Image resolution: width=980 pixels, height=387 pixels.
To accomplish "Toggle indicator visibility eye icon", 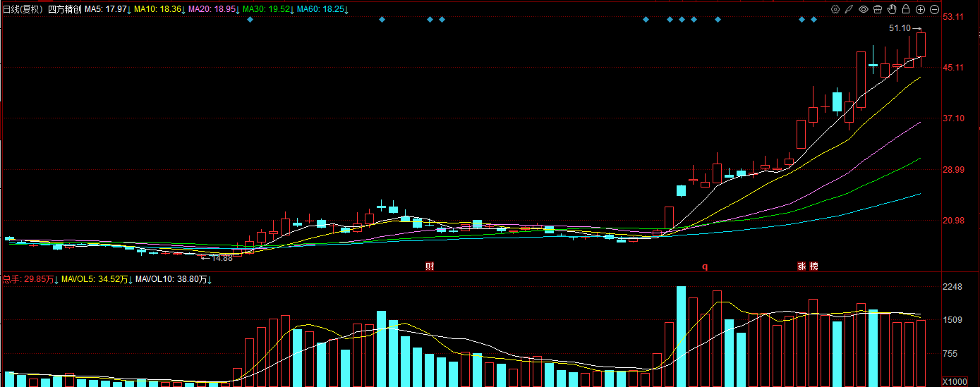I will pyautogui.click(x=863, y=9).
